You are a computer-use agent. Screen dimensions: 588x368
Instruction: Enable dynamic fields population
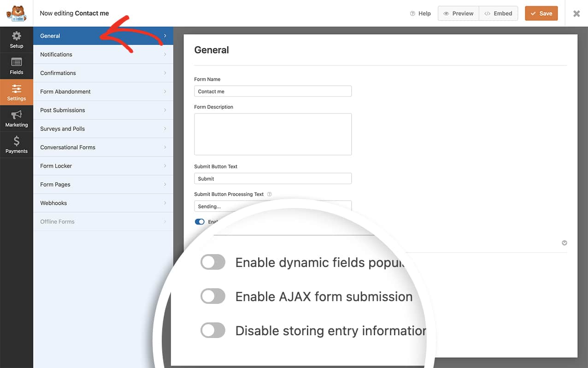click(212, 262)
